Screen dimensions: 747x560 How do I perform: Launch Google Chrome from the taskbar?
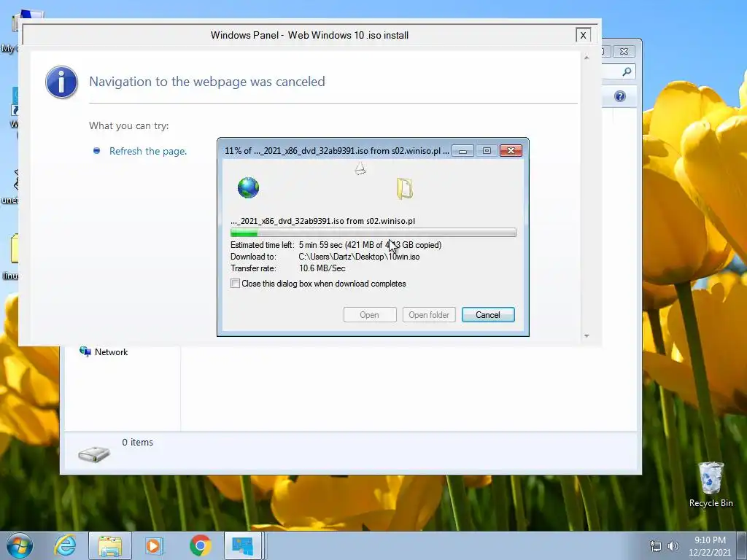pyautogui.click(x=200, y=545)
